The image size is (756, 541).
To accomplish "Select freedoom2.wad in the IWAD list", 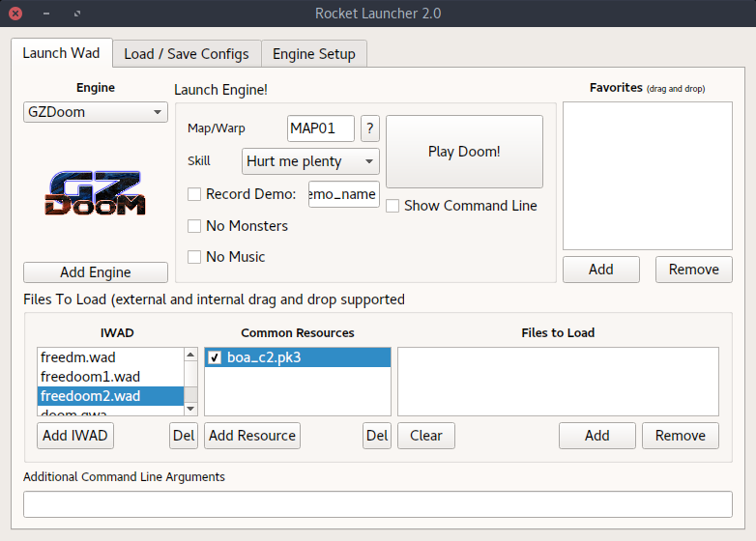I will [x=110, y=396].
